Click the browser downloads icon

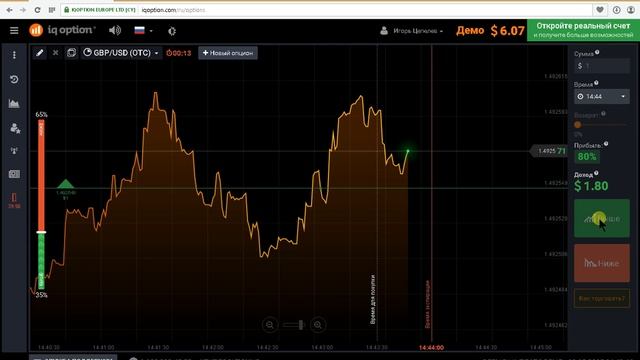pos(616,10)
